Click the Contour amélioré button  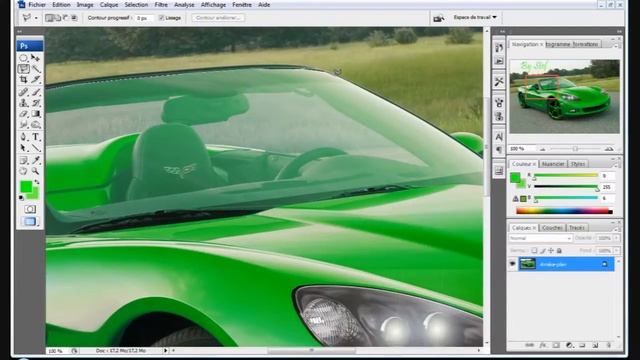click(218, 18)
